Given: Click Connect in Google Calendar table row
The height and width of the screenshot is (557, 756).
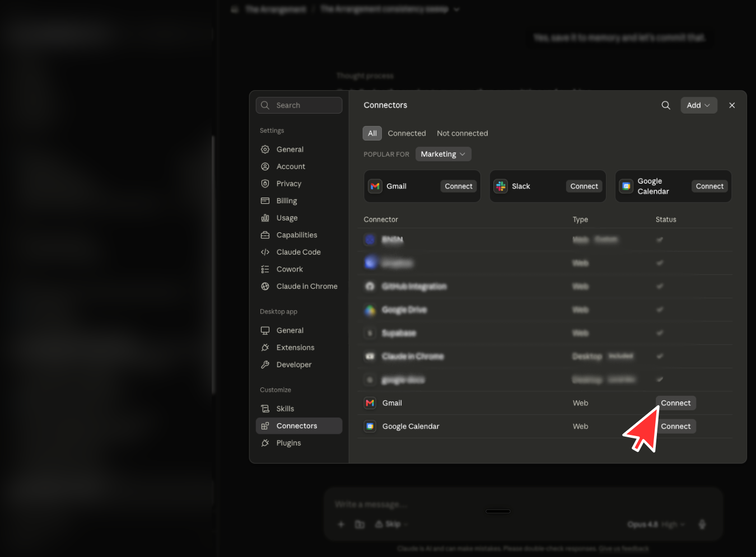Looking at the screenshot, I should [676, 427].
